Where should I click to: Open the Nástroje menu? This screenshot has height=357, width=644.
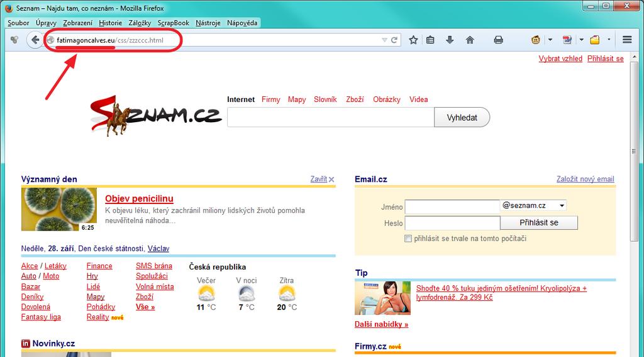208,23
